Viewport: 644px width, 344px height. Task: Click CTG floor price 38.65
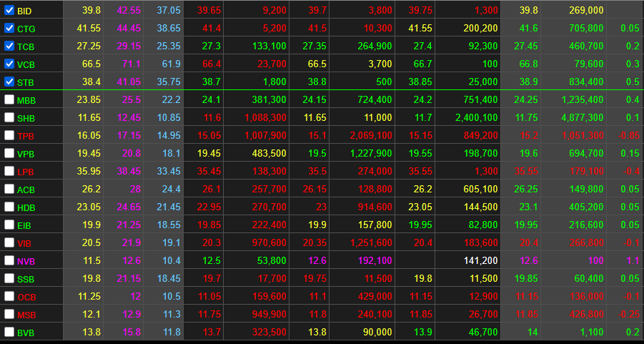[169, 29]
